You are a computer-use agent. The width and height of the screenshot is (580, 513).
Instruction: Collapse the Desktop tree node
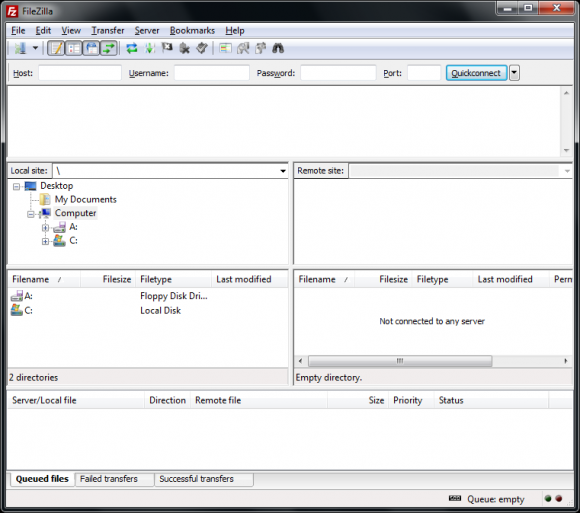[16, 186]
